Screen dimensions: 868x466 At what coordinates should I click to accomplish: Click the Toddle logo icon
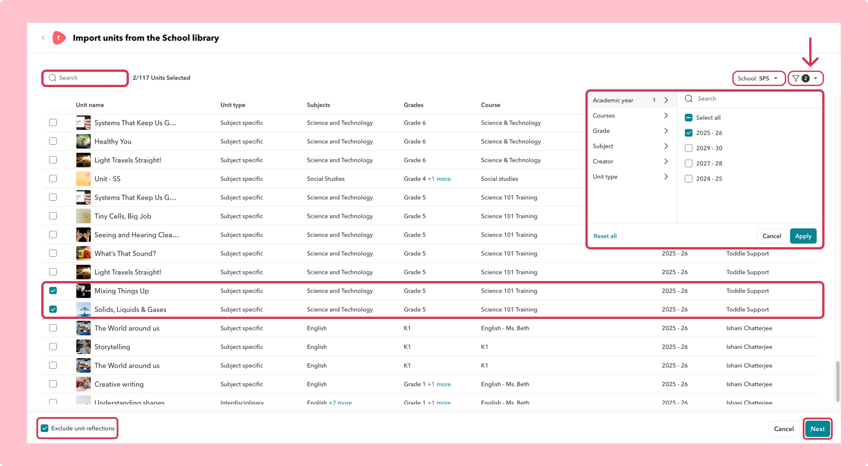59,38
